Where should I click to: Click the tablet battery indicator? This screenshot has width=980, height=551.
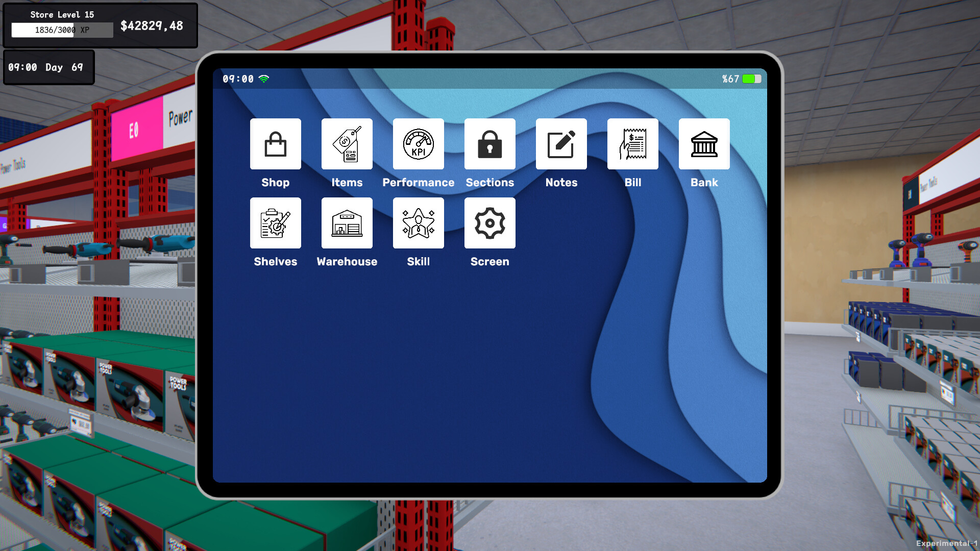tap(751, 79)
